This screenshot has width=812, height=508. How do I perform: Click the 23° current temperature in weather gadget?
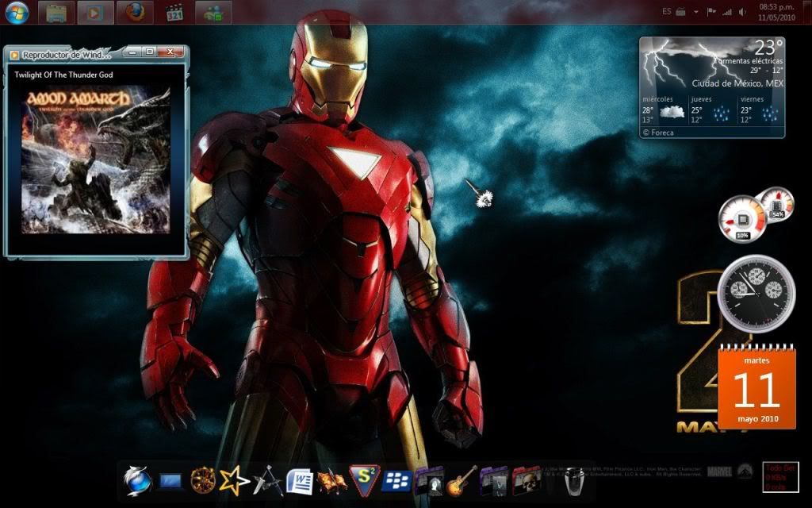768,48
